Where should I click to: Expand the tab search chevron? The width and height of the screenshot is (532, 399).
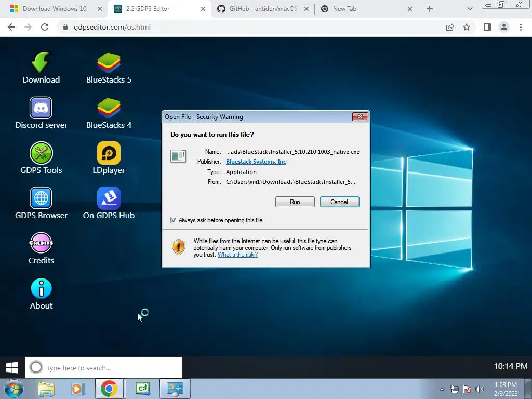pyautogui.click(x=470, y=9)
